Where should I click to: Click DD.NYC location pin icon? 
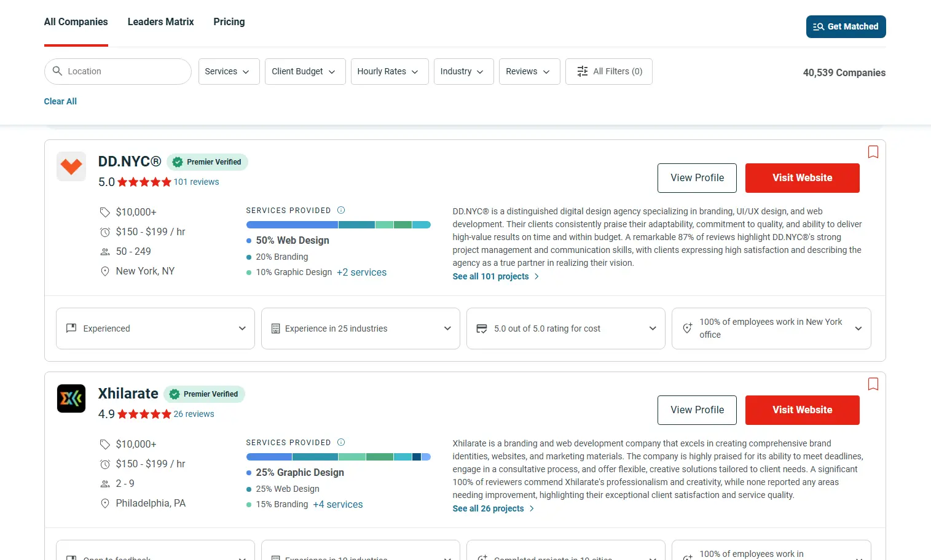105,271
